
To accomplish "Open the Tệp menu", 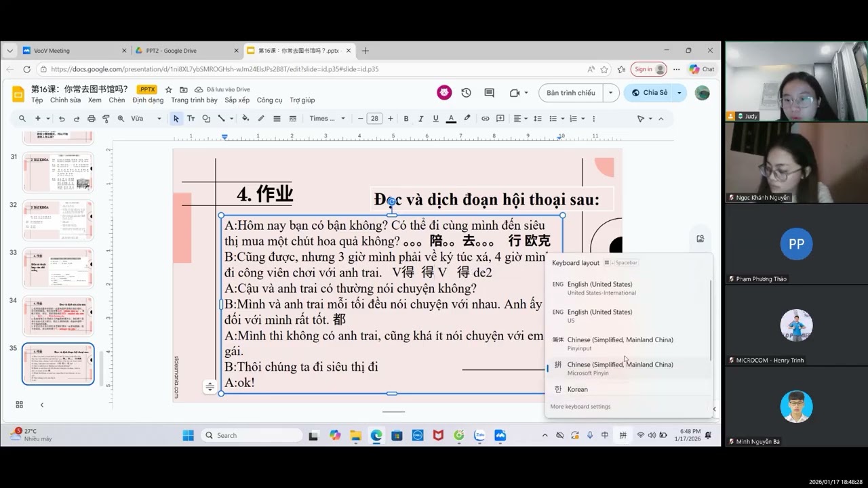I will coord(37,100).
